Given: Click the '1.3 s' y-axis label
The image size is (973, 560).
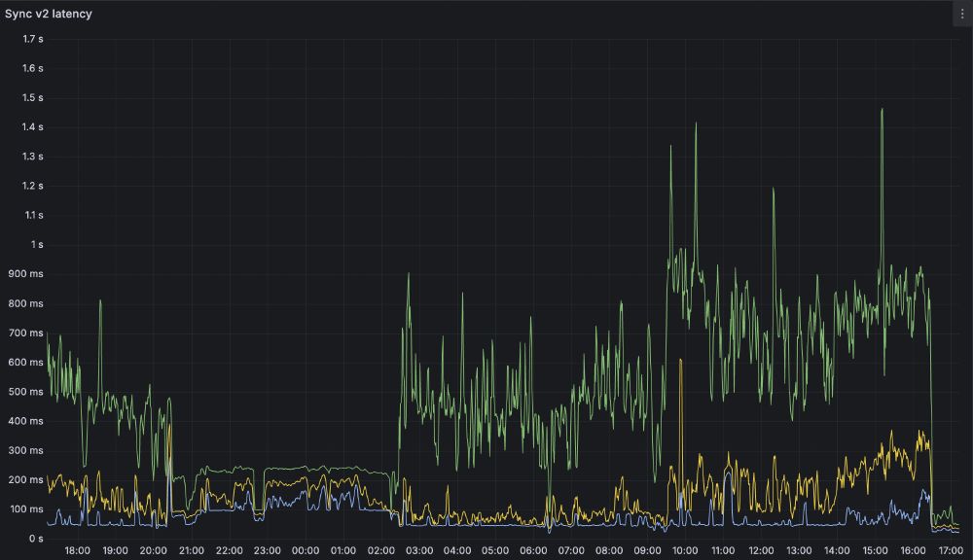Looking at the screenshot, I should (33, 157).
